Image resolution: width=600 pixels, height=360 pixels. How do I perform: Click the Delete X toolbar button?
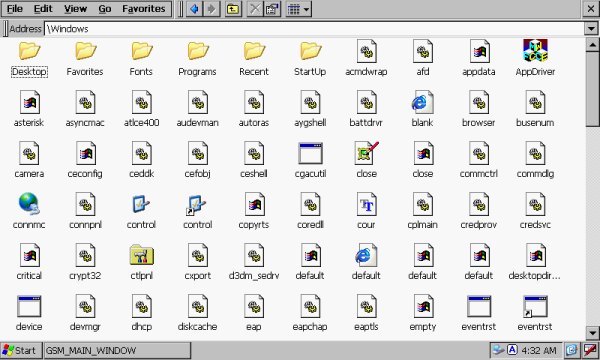pos(254,9)
